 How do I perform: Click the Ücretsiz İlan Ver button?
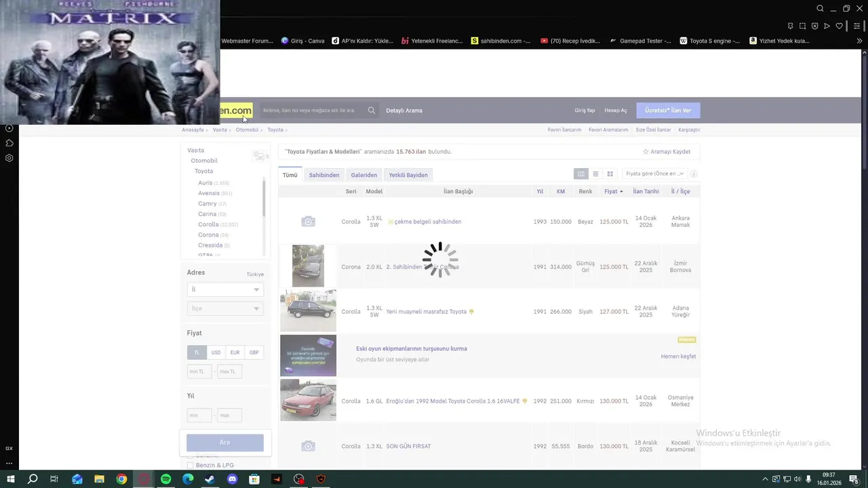668,110
